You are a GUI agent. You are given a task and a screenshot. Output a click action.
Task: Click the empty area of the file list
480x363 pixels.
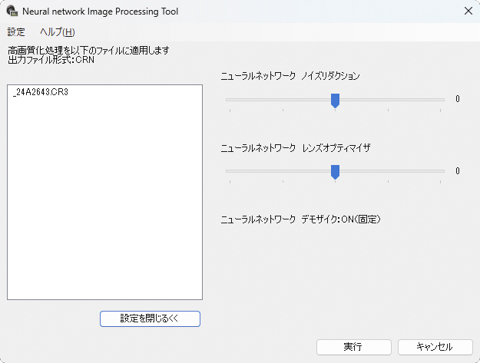105,200
